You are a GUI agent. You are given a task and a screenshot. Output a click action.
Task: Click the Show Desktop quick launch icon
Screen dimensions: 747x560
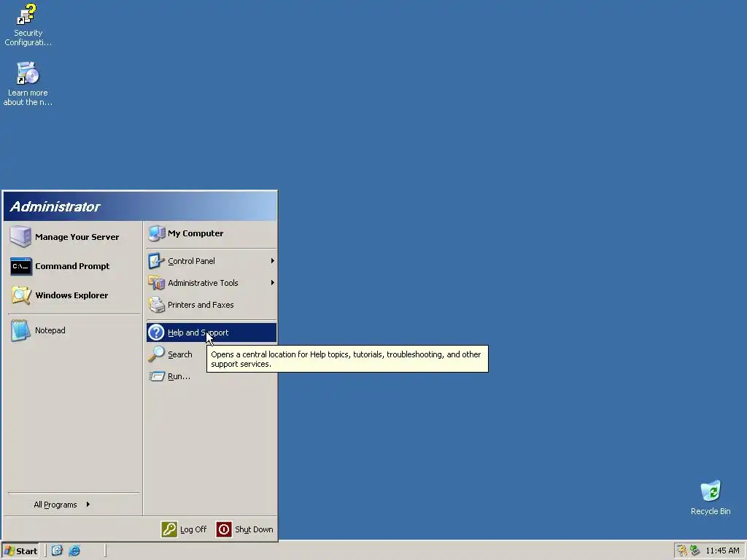pos(57,551)
